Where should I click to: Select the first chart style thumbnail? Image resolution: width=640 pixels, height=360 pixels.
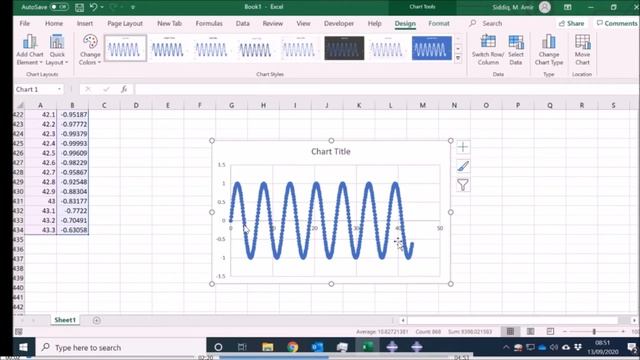(125, 48)
